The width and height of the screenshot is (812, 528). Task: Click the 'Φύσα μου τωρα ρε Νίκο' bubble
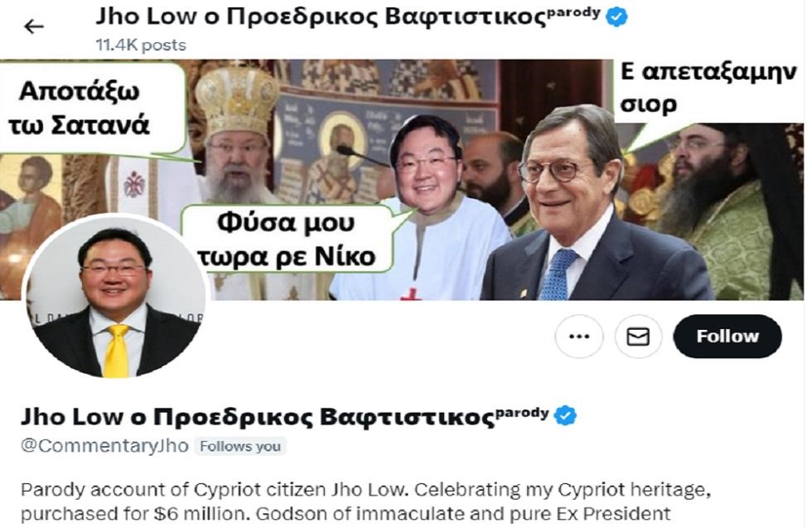click(287, 239)
